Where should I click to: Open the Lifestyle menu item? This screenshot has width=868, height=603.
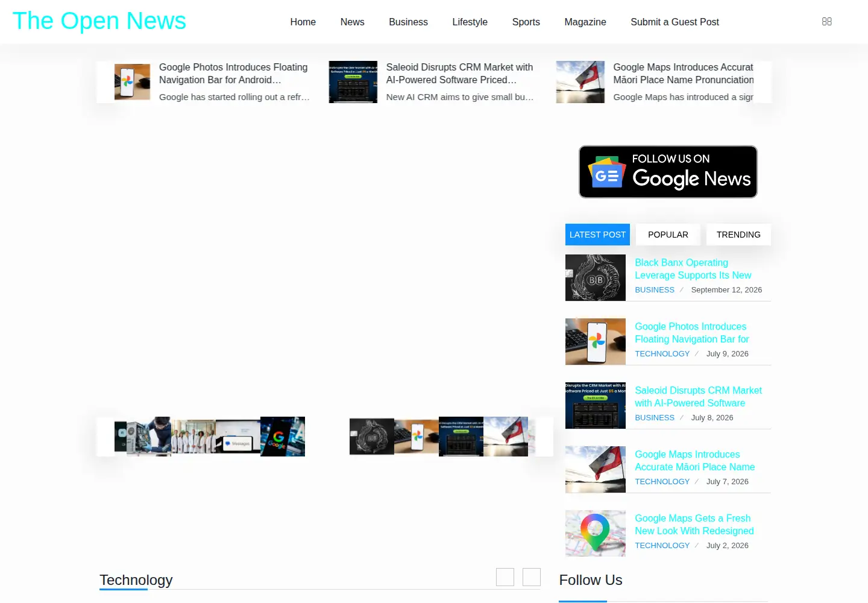pos(470,22)
